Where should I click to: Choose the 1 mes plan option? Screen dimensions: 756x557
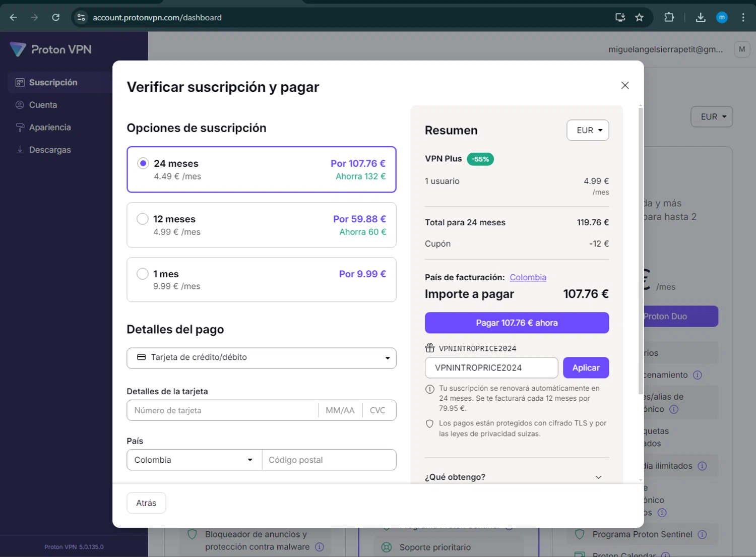click(x=143, y=274)
